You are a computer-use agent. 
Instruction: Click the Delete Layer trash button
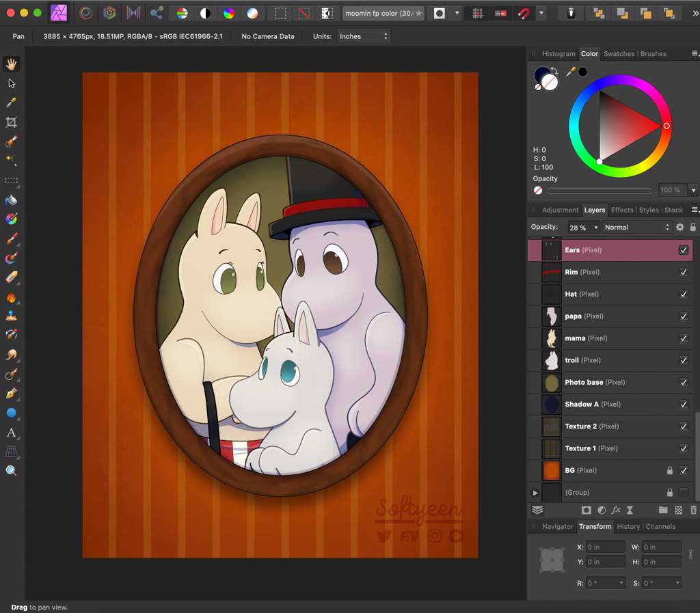(x=693, y=510)
